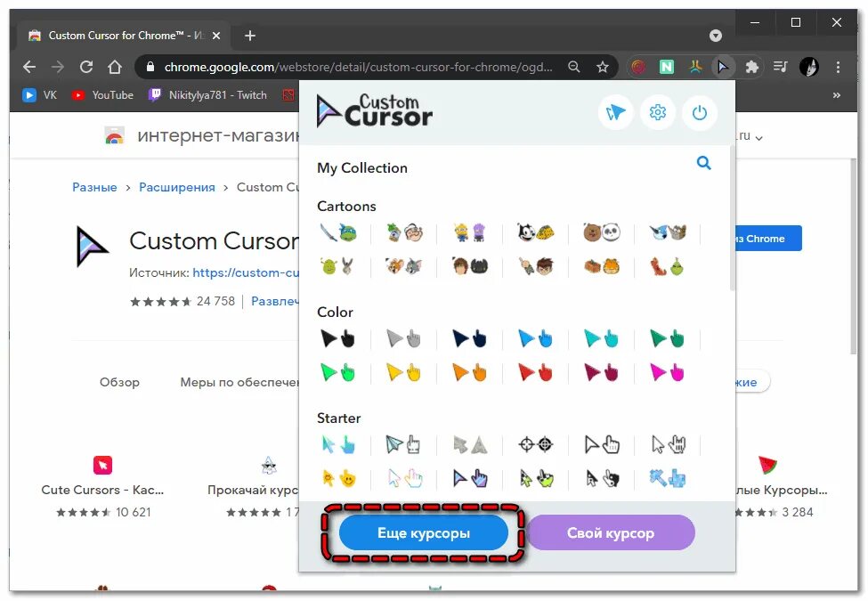Select Tom and Jerry cursor
The image size is (868, 601).
[403, 267]
